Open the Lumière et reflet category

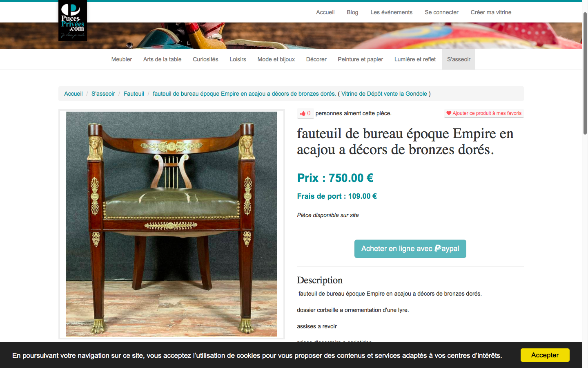point(415,59)
